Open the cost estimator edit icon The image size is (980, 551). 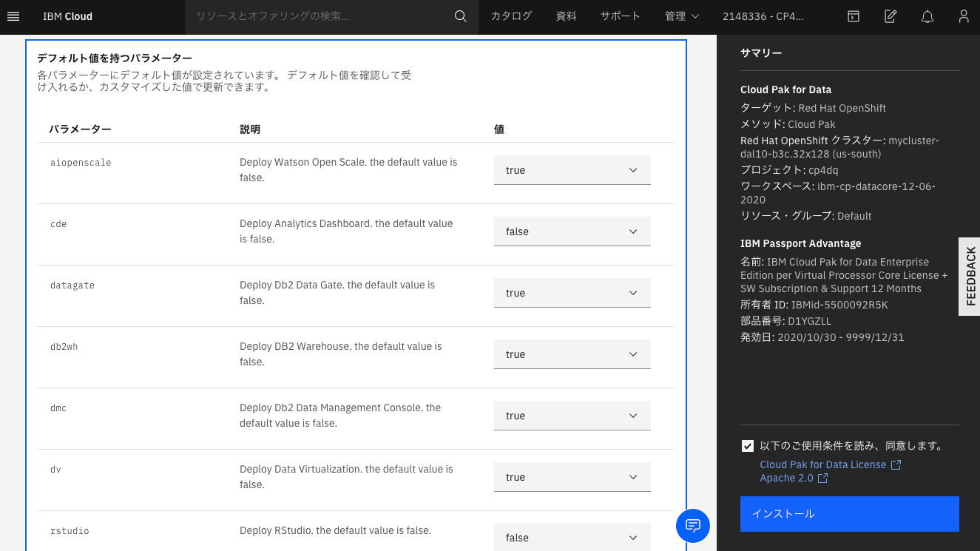891,16
